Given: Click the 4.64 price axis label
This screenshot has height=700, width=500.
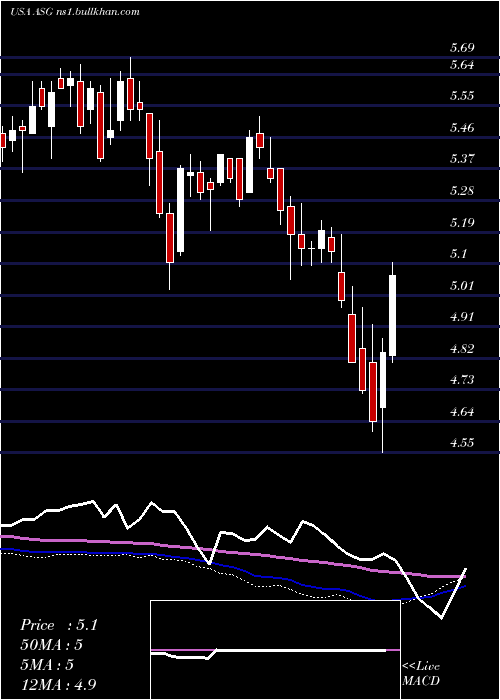Looking at the screenshot, I should coord(462,412).
